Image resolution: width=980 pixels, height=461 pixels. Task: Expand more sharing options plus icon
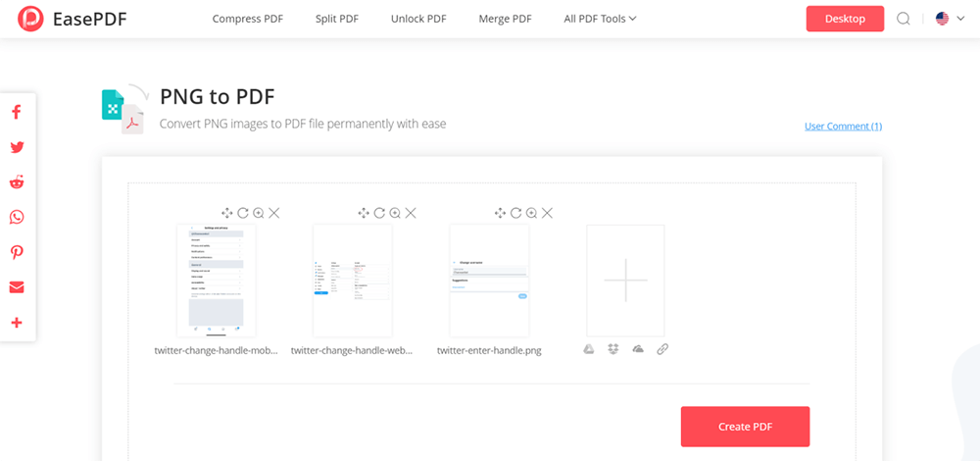pyautogui.click(x=17, y=323)
